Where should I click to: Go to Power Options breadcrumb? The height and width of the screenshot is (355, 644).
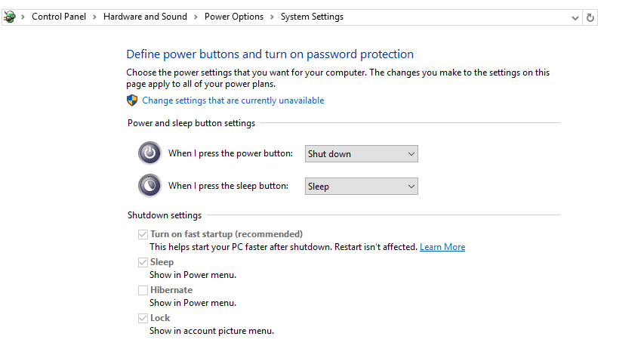234,17
